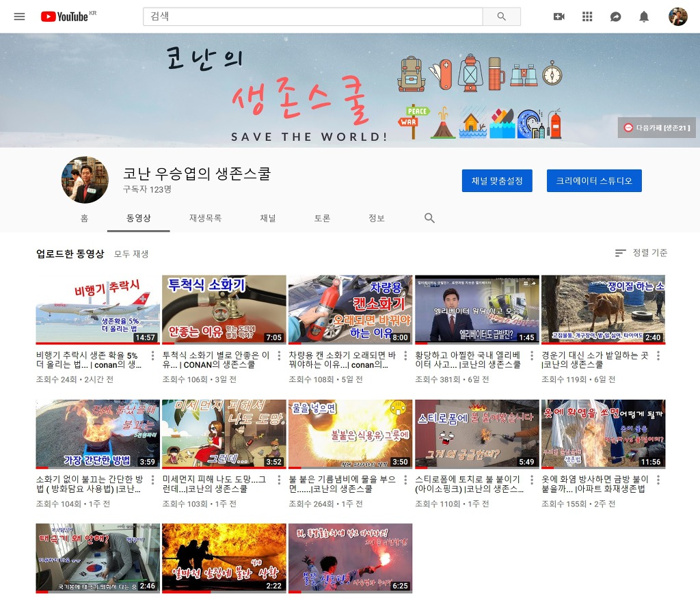Open title 스티로폼에 토치로 불 붙이기
The width and height of the screenshot is (700, 598).
[469, 484]
